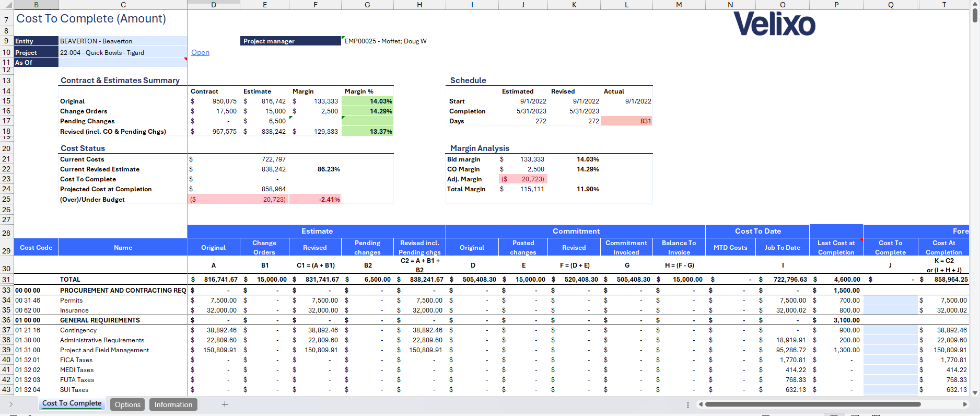Click the Contingency Cost To Complete blue cell
The height and width of the screenshot is (416, 980).
pyautogui.click(x=890, y=330)
